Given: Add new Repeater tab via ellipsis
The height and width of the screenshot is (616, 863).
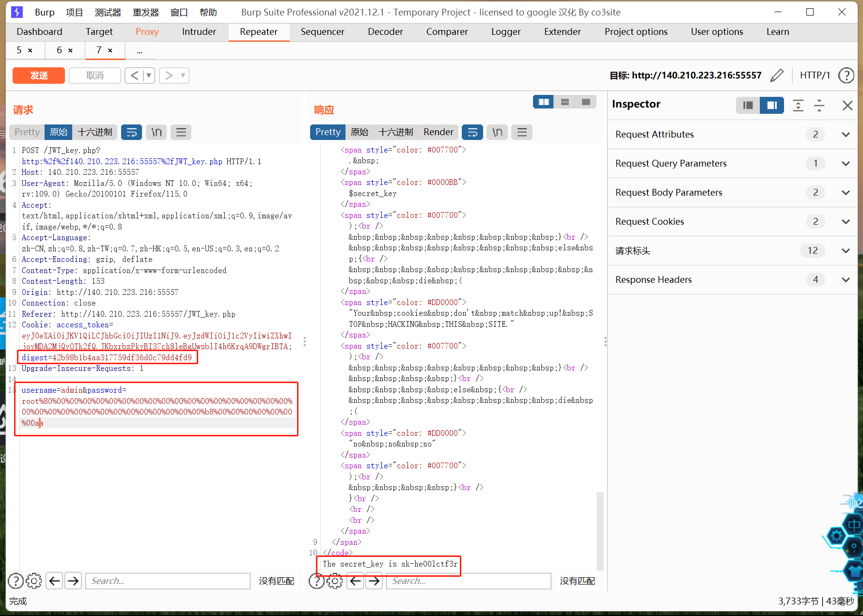Looking at the screenshot, I should (x=140, y=50).
